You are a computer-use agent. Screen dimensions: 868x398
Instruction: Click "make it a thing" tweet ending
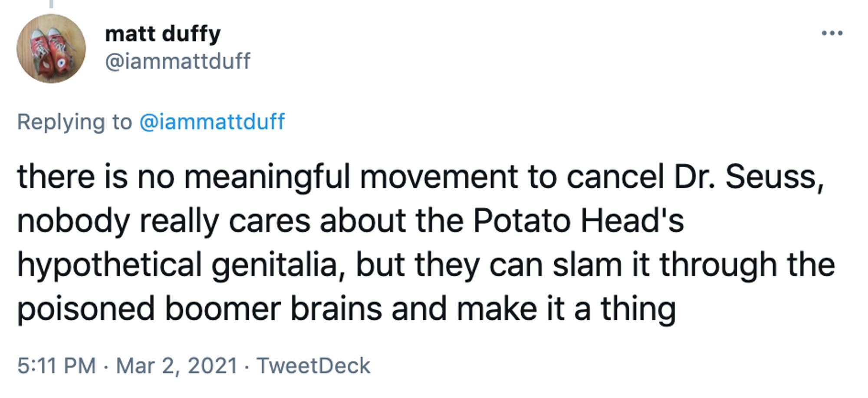[566, 309]
